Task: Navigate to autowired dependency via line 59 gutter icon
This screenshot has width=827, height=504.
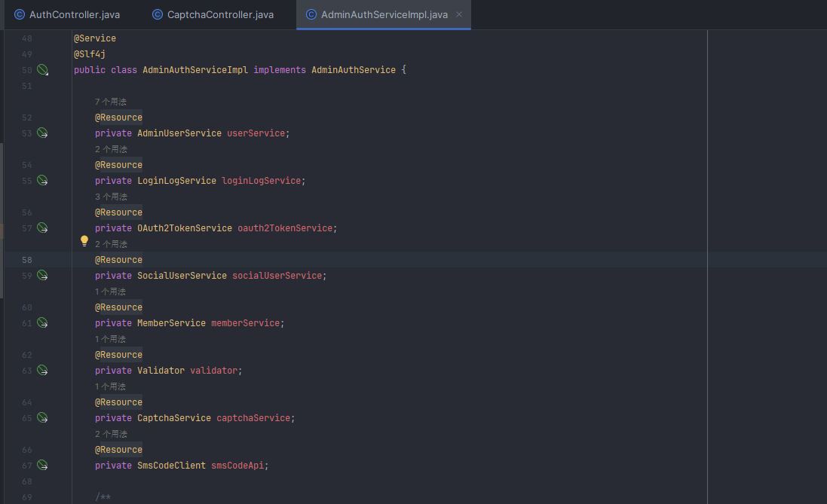Action: click(x=43, y=275)
